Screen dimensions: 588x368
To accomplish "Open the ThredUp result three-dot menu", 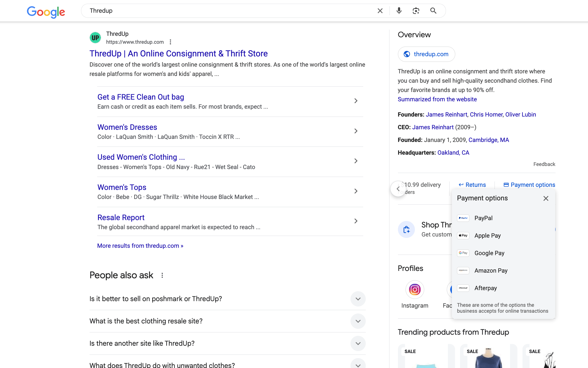I will coord(170,42).
